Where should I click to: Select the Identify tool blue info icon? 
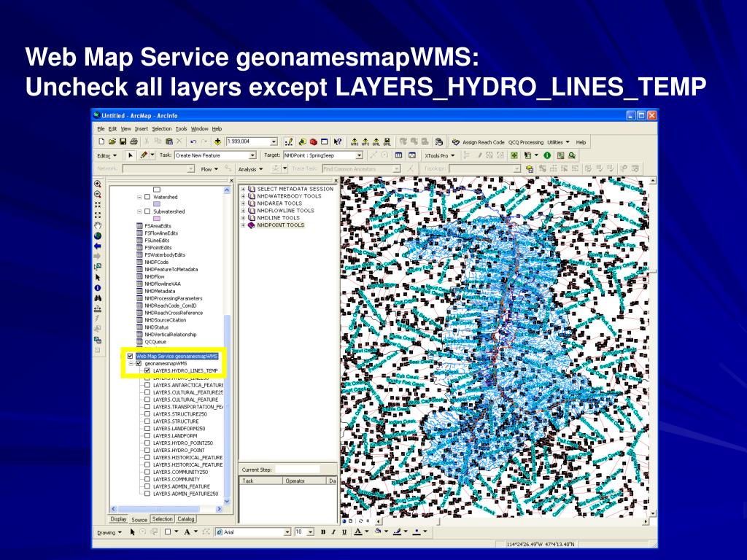coord(98,287)
